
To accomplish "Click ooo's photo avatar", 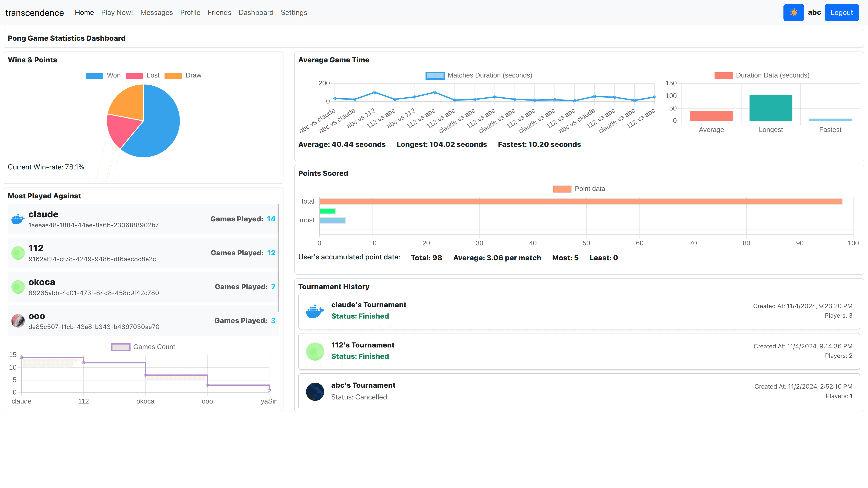I will pyautogui.click(x=18, y=321).
